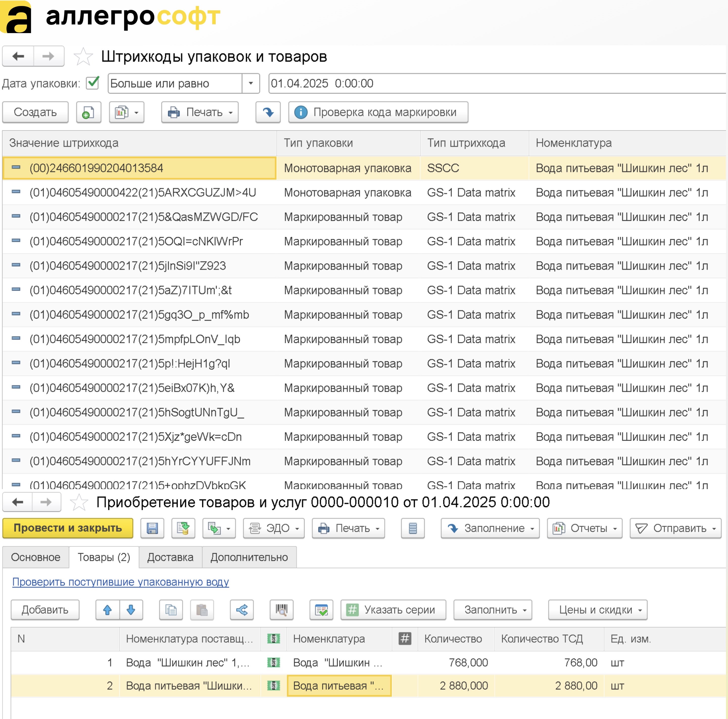This screenshot has width=728, height=719.
Task: Switch to the Доставка tab
Action: coord(170,557)
